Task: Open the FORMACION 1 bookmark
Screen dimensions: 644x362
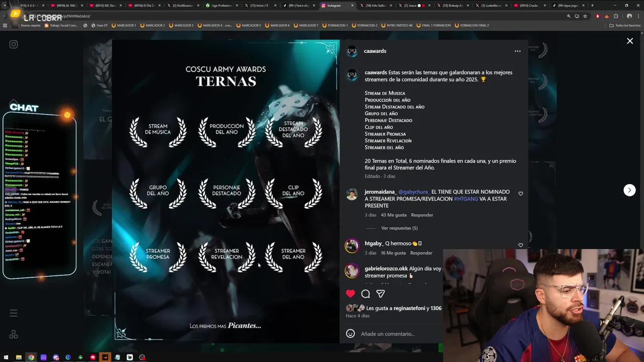Action: (x=335, y=25)
